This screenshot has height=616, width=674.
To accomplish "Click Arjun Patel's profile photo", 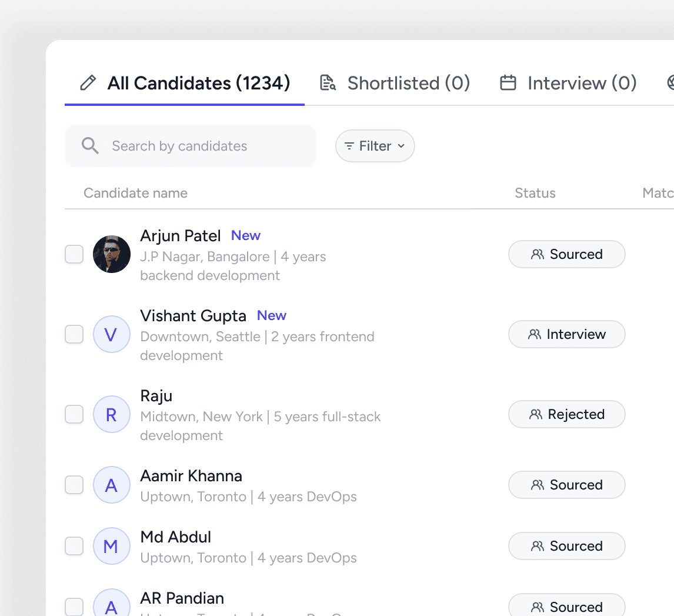I will click(112, 254).
